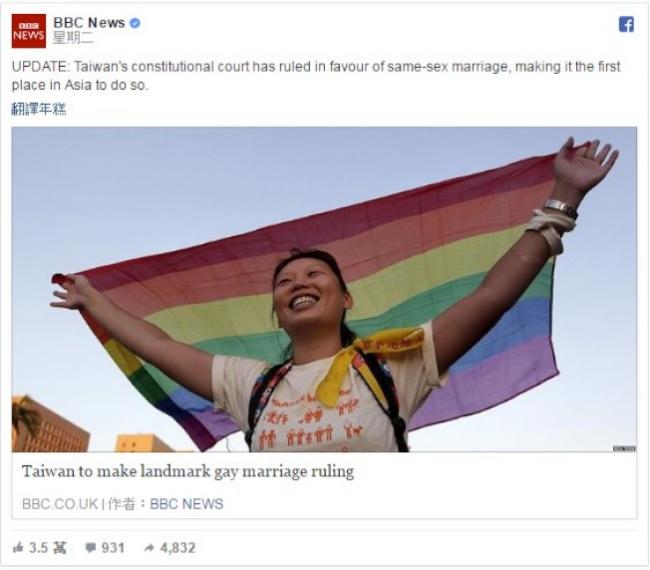Click the BBC News profile logo
Screen dimensions: 650x570
pyautogui.click(x=29, y=31)
